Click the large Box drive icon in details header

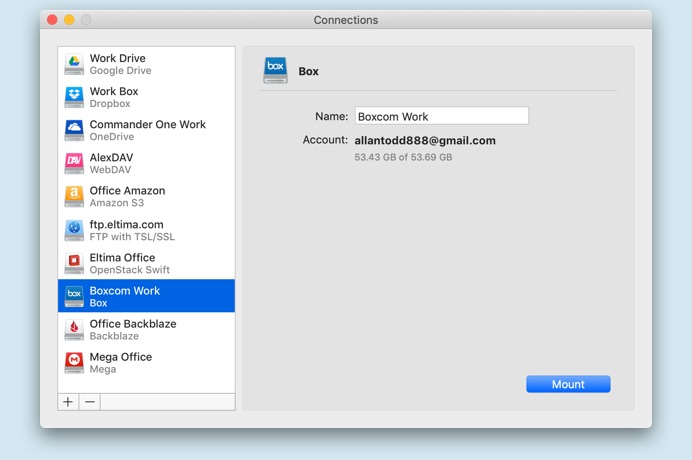tap(275, 70)
